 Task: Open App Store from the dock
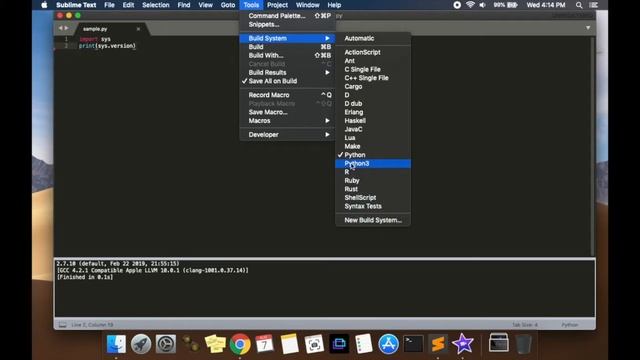tap(388, 344)
